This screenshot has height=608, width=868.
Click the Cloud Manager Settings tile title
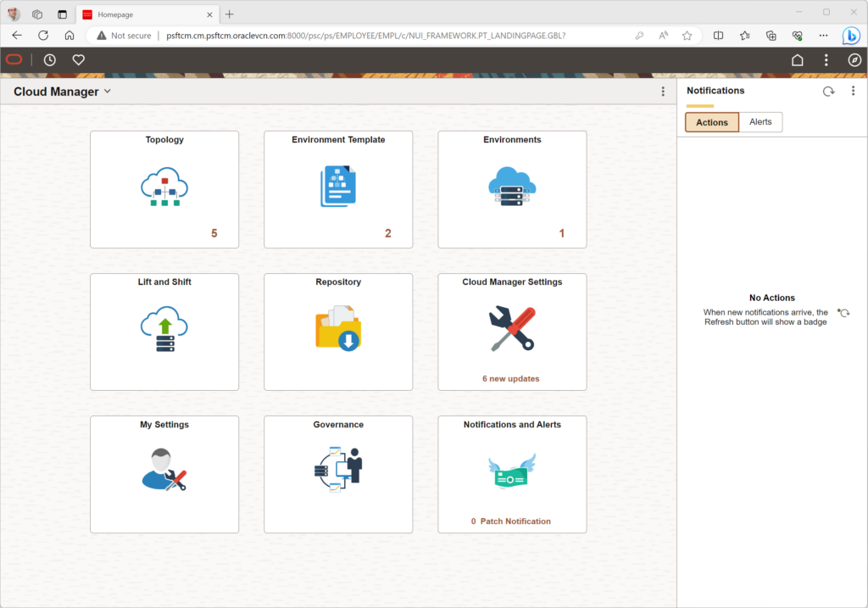pos(512,282)
